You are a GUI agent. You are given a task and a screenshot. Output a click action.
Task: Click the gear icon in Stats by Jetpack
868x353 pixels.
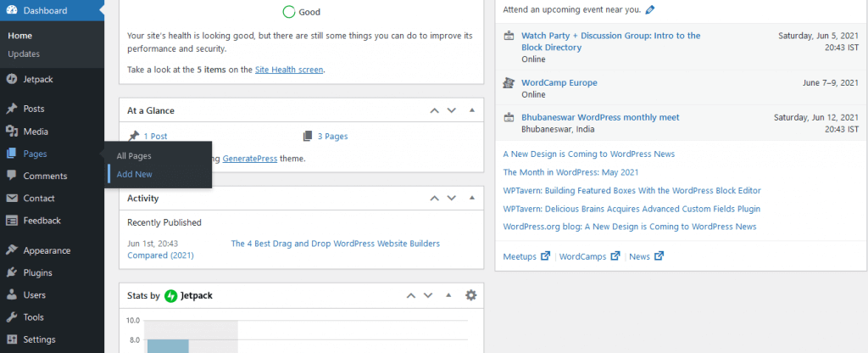pos(470,295)
